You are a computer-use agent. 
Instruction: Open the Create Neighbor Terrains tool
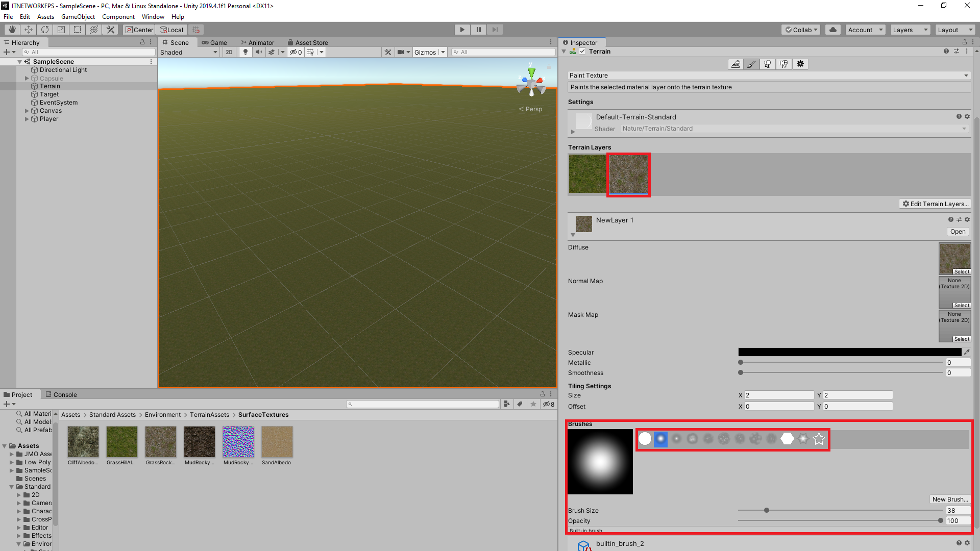click(736, 64)
